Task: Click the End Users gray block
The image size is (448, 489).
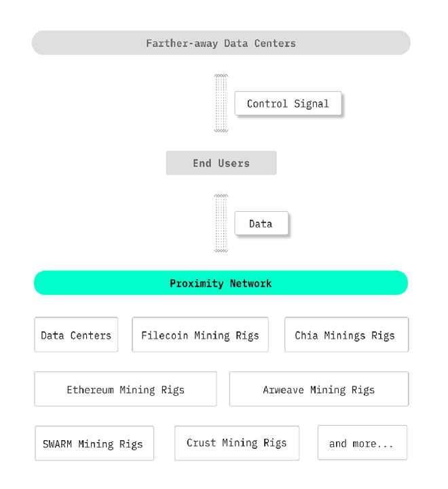Action: [221, 163]
